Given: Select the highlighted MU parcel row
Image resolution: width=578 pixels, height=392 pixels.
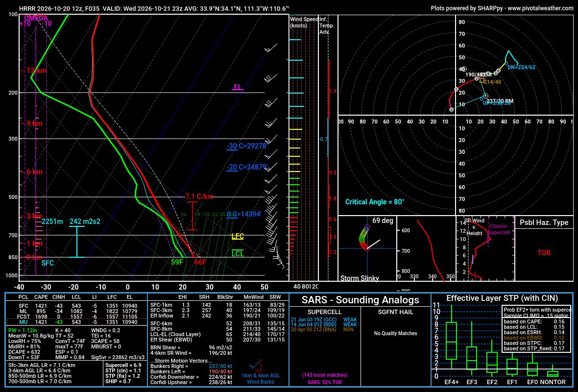Looking at the screenshot, I should click(x=76, y=322).
